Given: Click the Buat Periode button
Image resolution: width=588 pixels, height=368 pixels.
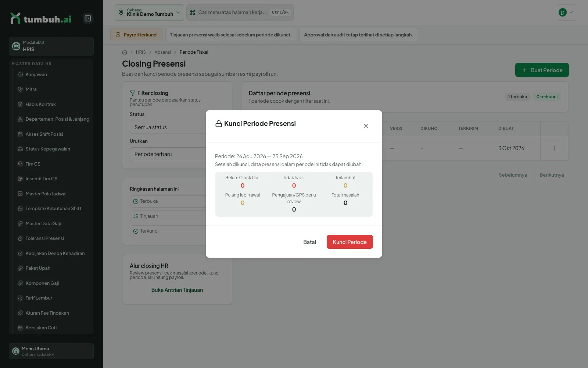Looking at the screenshot, I should tap(542, 70).
